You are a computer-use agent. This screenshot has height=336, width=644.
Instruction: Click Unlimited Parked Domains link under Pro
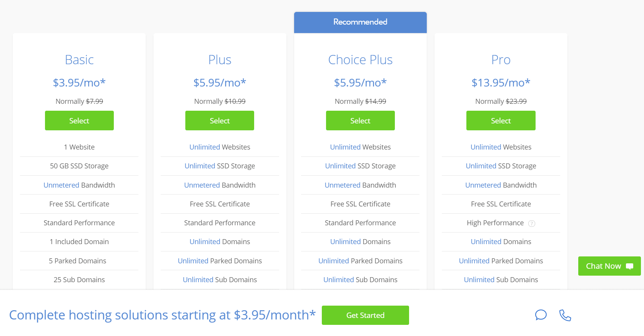coord(474,261)
